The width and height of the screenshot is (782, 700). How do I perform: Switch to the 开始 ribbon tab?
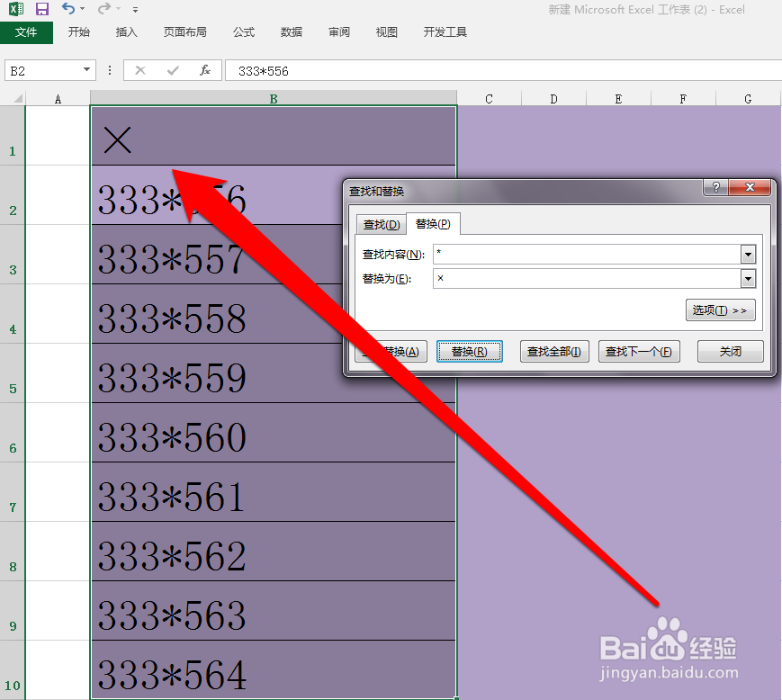[79, 32]
